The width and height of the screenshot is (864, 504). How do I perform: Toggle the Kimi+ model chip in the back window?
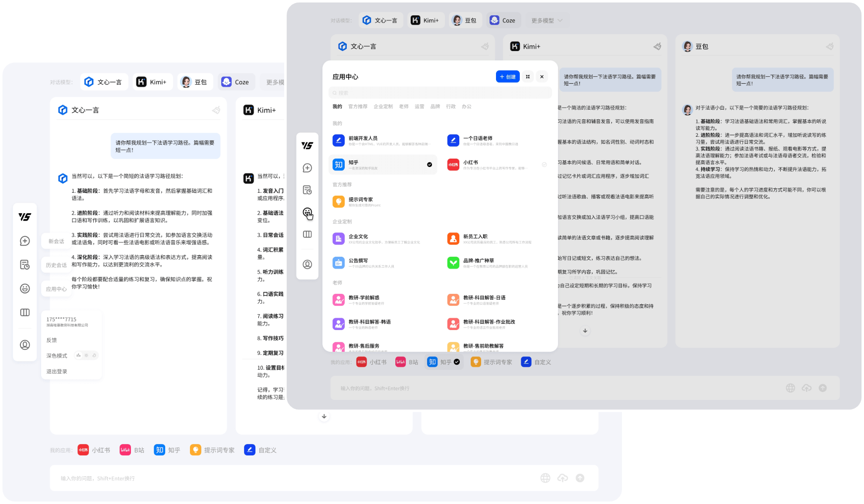(x=152, y=82)
